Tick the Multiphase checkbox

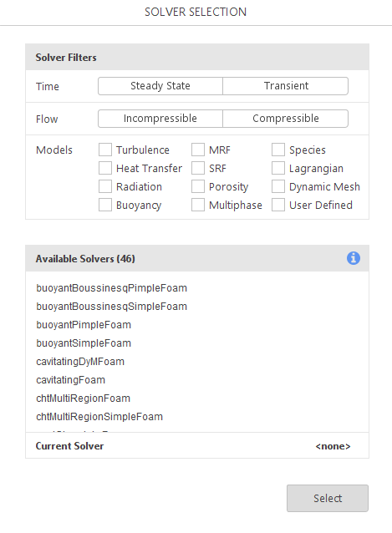click(x=198, y=205)
